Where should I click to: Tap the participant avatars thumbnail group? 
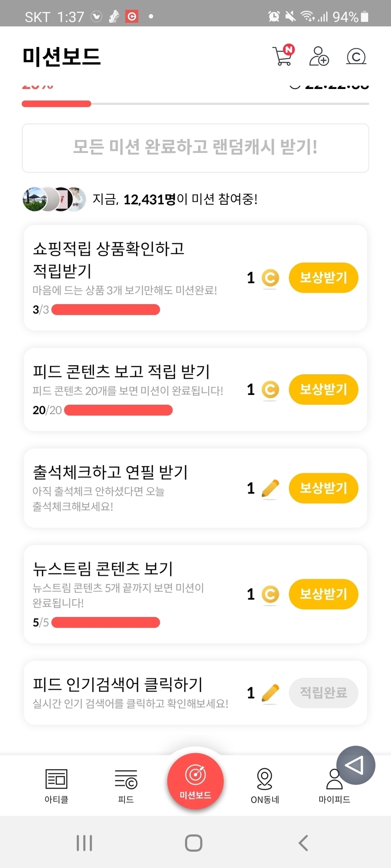click(x=54, y=199)
